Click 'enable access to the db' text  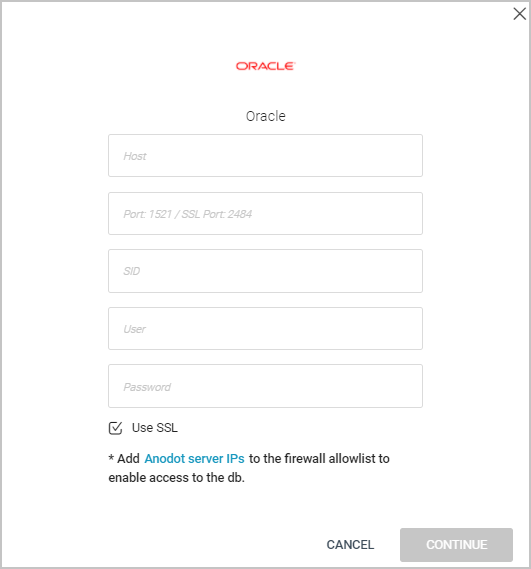click(176, 478)
